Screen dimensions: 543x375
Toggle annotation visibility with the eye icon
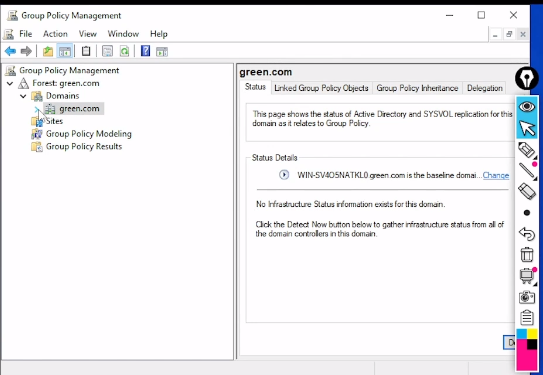click(527, 107)
